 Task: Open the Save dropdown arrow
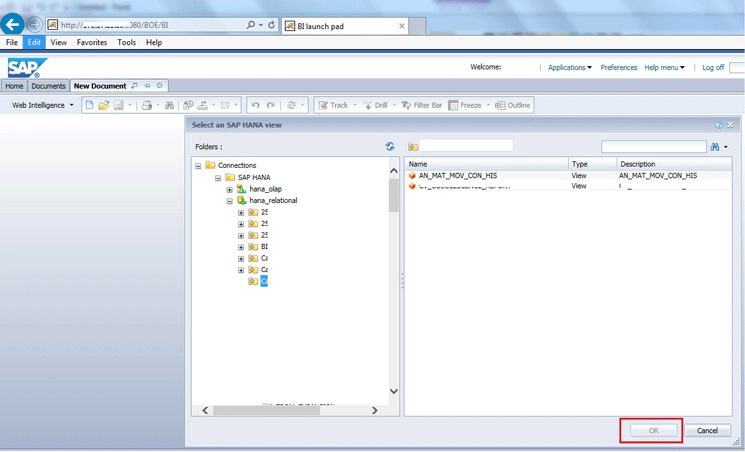coord(130,105)
